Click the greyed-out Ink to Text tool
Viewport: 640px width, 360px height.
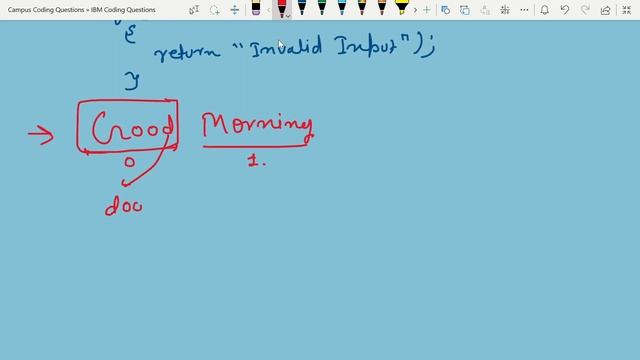(x=485, y=10)
